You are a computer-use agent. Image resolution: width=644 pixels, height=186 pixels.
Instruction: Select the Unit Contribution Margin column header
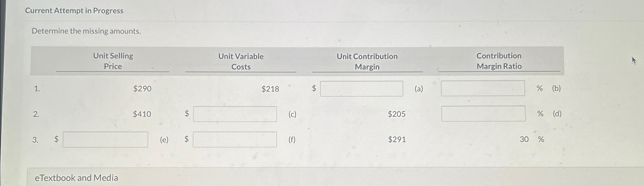(x=367, y=61)
